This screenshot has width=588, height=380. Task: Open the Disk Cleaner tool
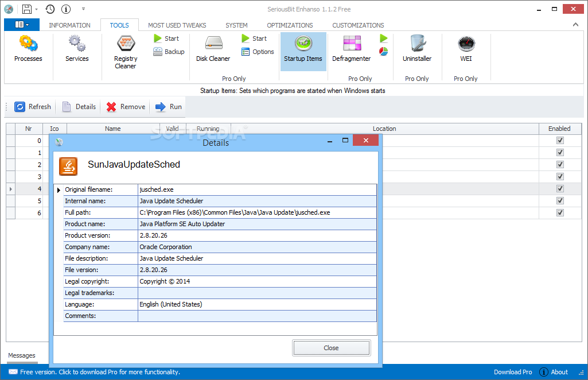point(213,48)
